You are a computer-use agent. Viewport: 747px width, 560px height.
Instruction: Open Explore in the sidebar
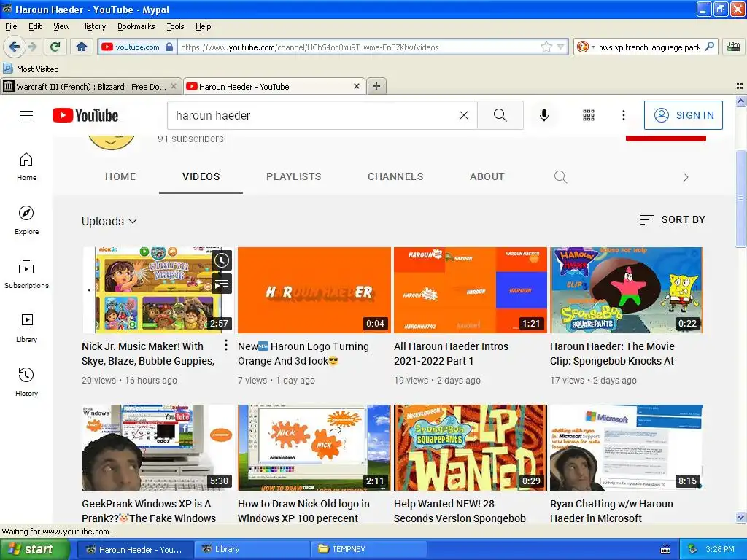(26, 220)
